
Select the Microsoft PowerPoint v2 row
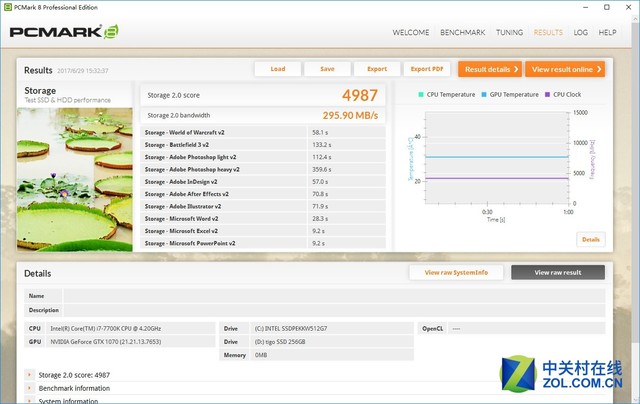263,243
